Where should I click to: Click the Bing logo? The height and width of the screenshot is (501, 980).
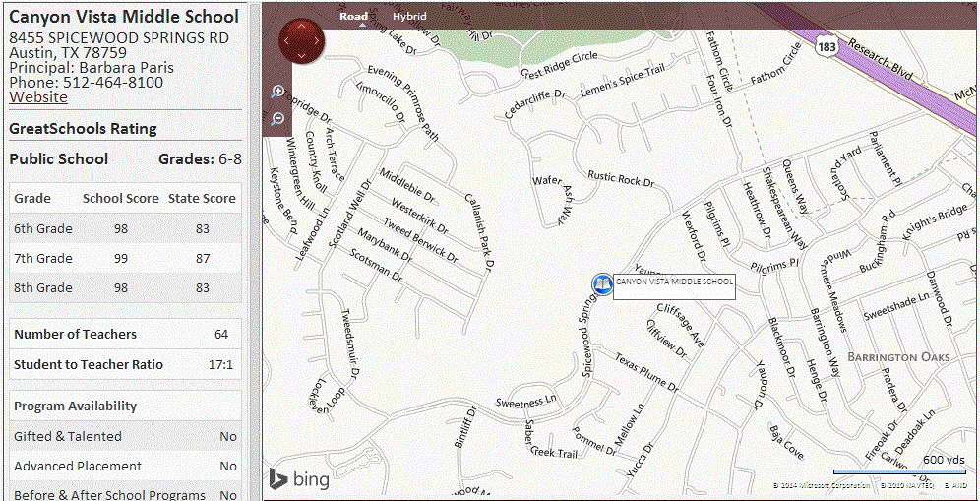[x=299, y=479]
